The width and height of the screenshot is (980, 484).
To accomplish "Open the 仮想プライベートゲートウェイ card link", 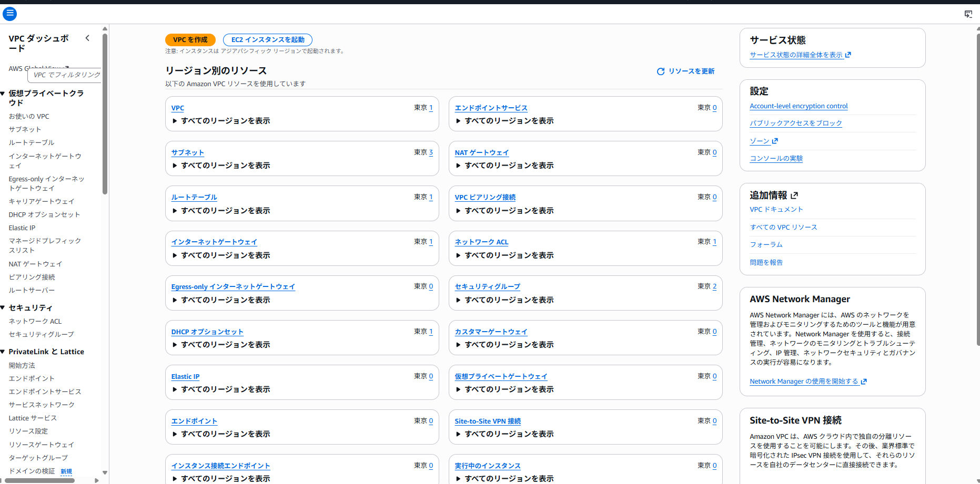I will [x=501, y=377].
